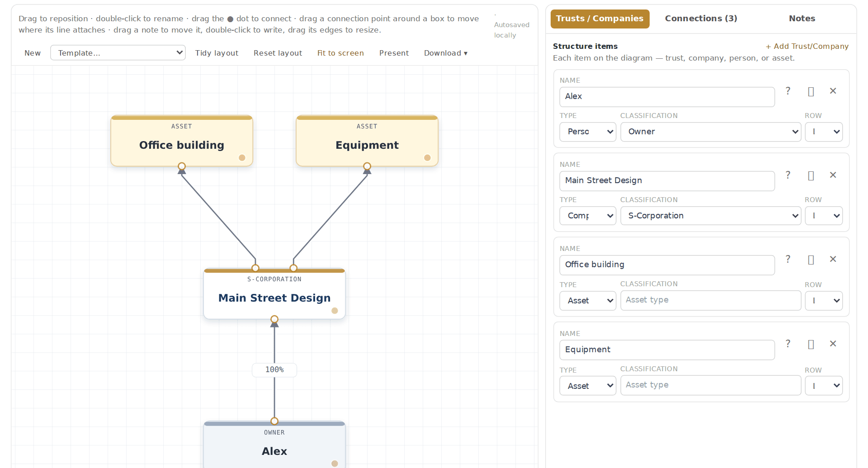Open help for the Equipment item

[788, 344]
